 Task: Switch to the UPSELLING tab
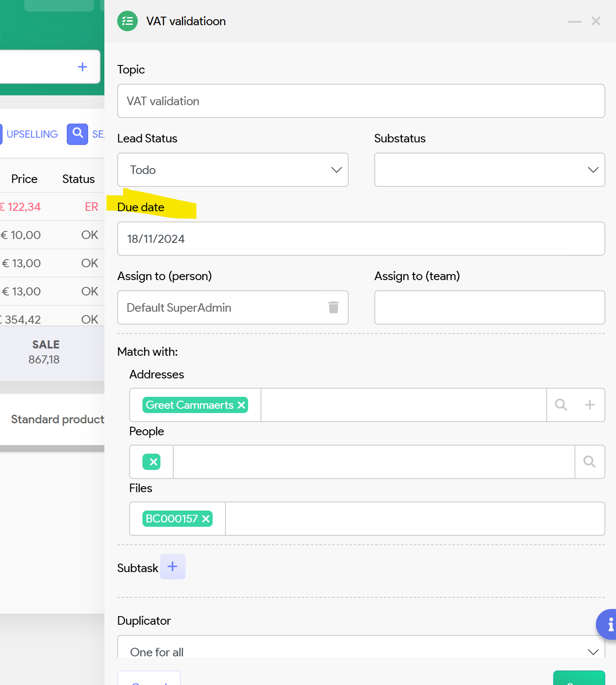(32, 134)
